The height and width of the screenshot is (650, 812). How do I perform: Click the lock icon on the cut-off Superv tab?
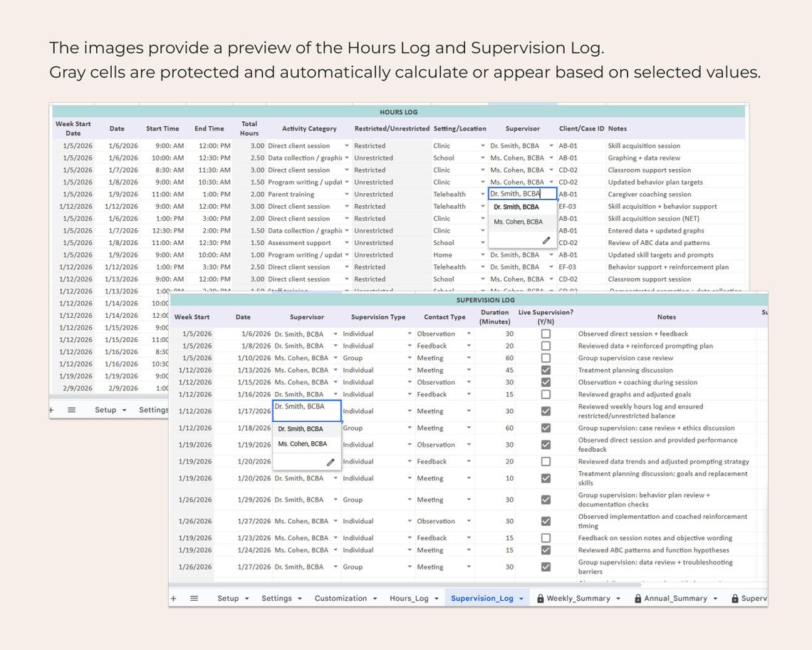pos(735,598)
